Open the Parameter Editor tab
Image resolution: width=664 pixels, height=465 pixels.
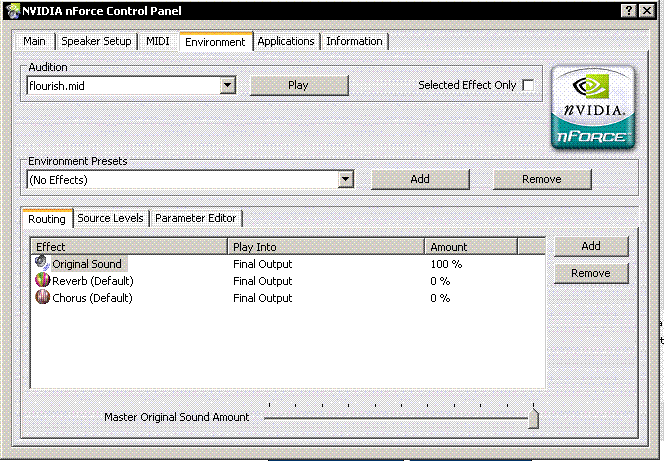click(x=196, y=218)
